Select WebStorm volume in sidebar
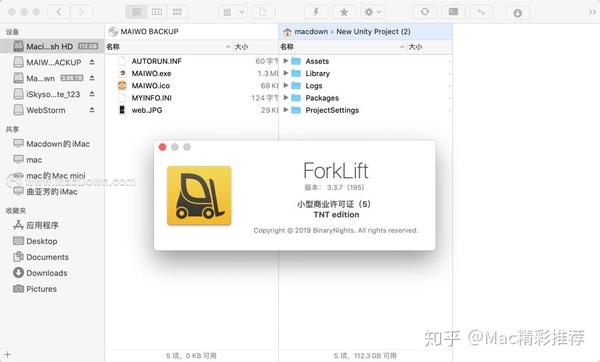600x362 pixels. point(39,110)
